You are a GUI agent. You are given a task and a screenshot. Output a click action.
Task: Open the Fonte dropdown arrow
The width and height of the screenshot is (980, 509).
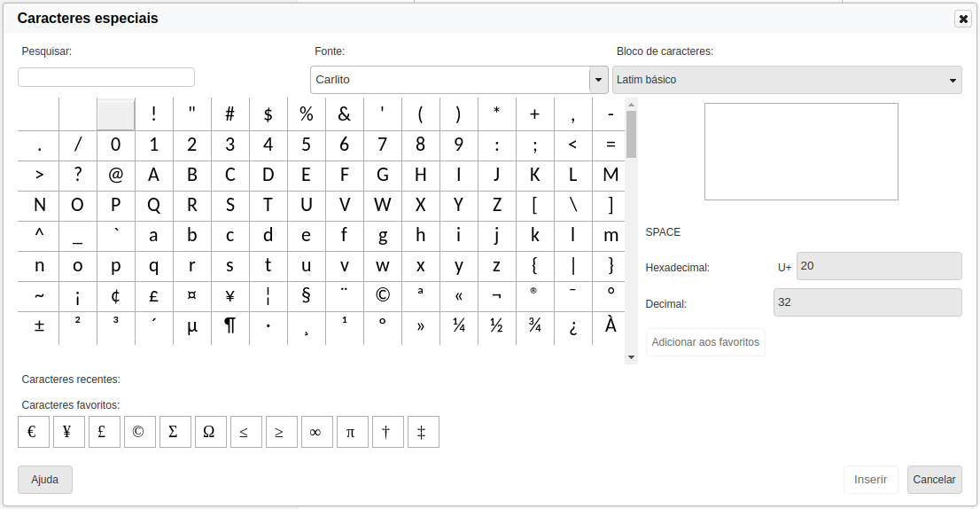pos(598,80)
